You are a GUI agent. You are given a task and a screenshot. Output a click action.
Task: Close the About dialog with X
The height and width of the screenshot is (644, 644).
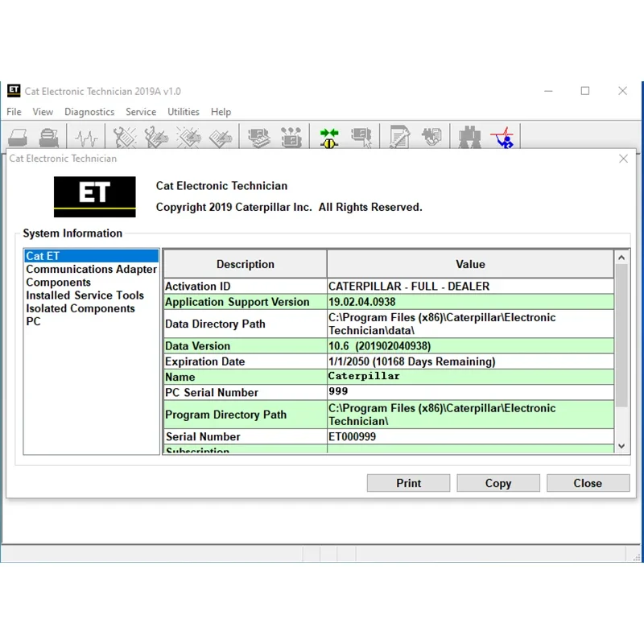[x=623, y=159]
